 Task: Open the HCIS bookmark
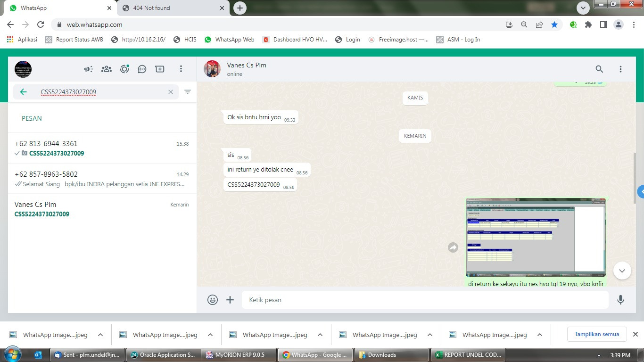click(185, 40)
